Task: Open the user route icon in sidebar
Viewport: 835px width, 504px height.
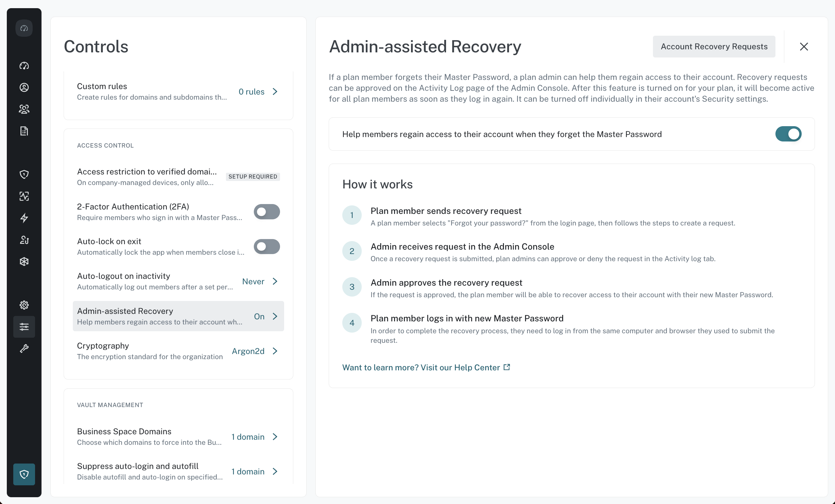Action: [24, 240]
